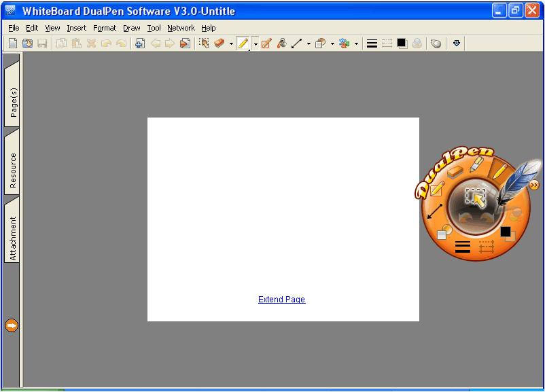Pick the Line arrow tool on the DualPen wheel

click(434, 211)
